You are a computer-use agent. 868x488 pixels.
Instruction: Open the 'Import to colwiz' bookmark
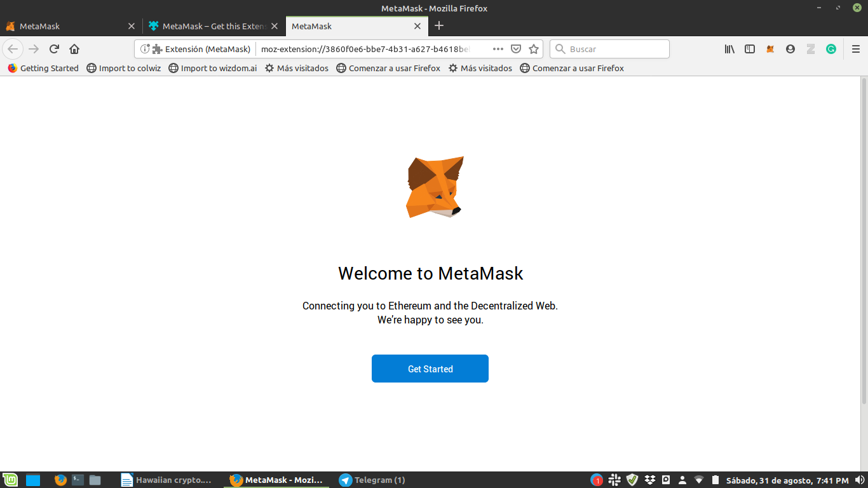pyautogui.click(x=124, y=68)
